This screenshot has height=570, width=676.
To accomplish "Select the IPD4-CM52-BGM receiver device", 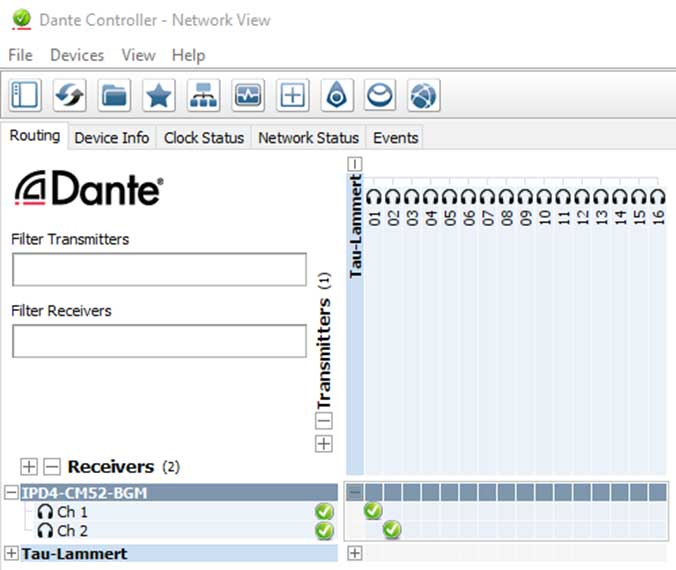I will click(179, 492).
